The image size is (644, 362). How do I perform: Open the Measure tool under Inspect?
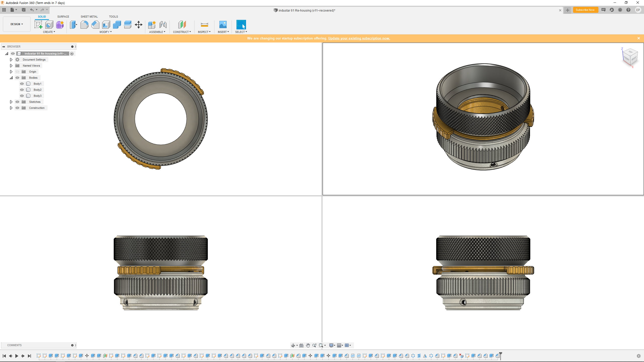click(x=204, y=25)
